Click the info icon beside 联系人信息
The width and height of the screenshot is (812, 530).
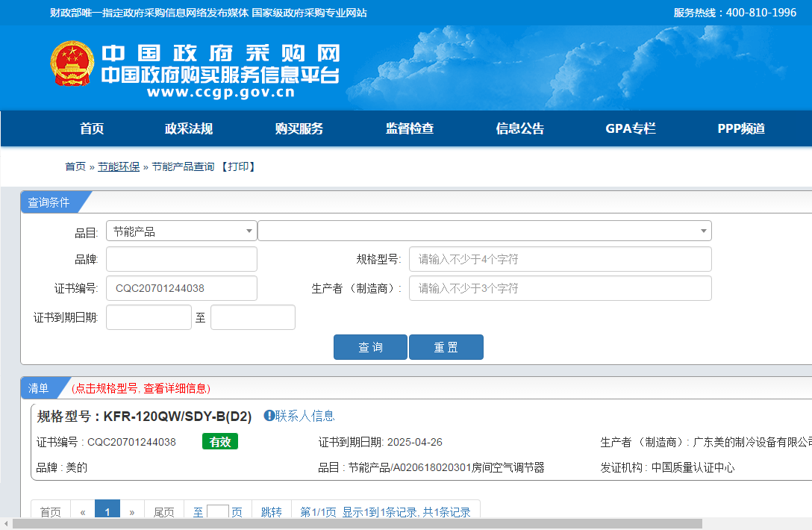pos(269,416)
